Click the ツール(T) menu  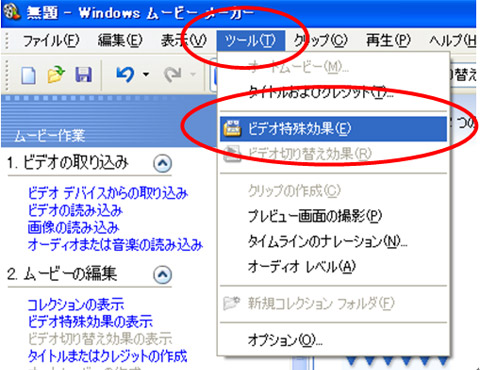(250, 41)
